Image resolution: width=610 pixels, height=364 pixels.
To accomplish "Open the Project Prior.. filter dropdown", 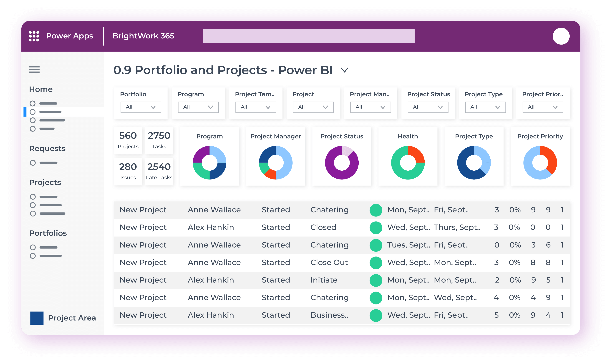I will coord(543,107).
